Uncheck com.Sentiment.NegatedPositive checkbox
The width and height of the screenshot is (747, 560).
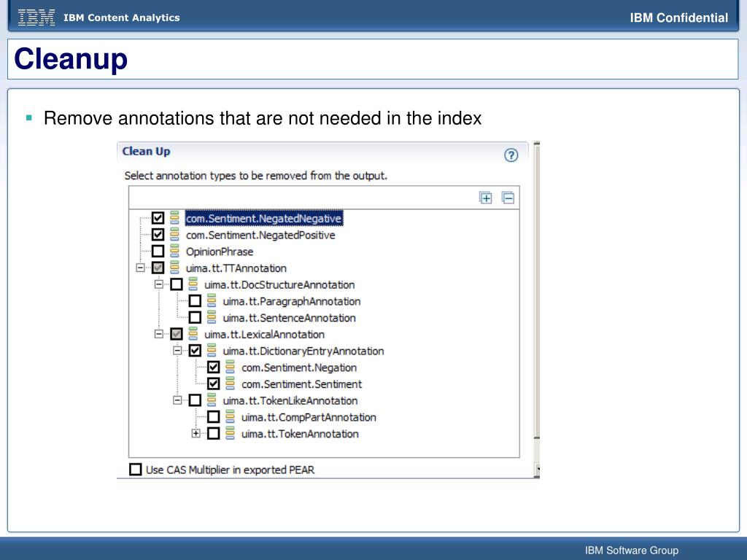[158, 235]
